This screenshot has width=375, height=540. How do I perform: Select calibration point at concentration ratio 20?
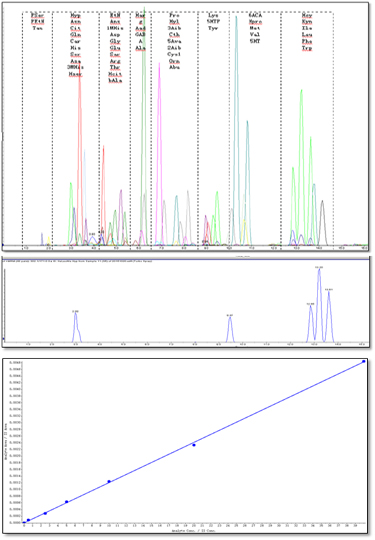coord(194,445)
